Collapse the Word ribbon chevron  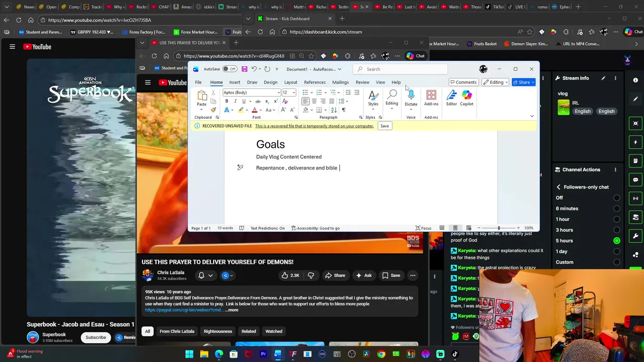click(x=532, y=117)
